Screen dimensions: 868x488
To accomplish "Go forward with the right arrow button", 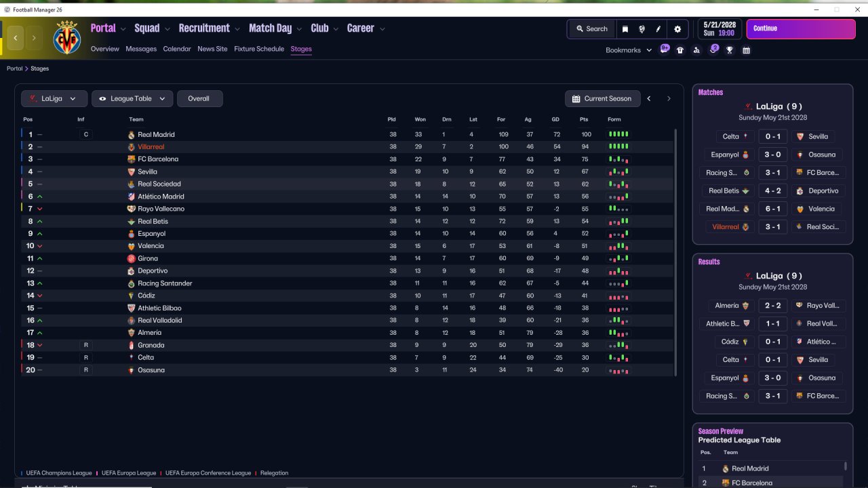I will pos(34,38).
